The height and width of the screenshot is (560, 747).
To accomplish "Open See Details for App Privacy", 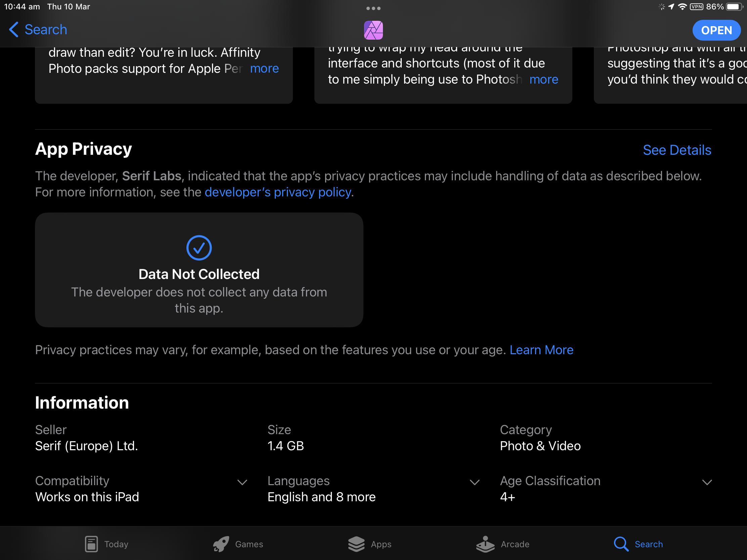I will pos(677,150).
